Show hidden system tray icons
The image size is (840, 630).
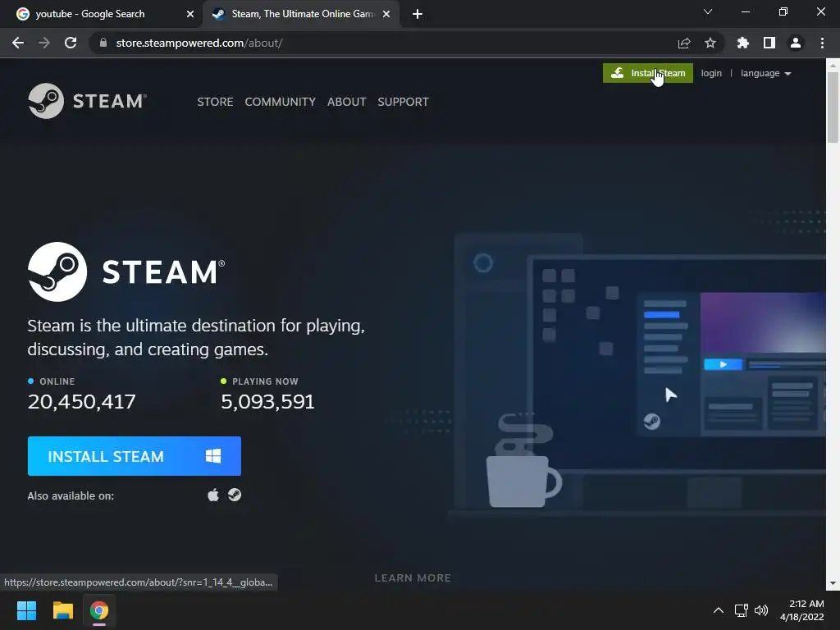click(719, 610)
